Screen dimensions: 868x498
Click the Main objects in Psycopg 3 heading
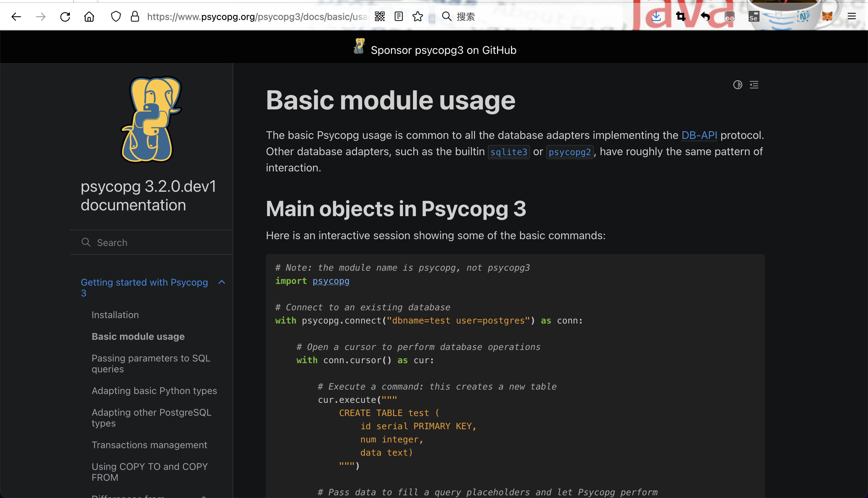pos(396,209)
